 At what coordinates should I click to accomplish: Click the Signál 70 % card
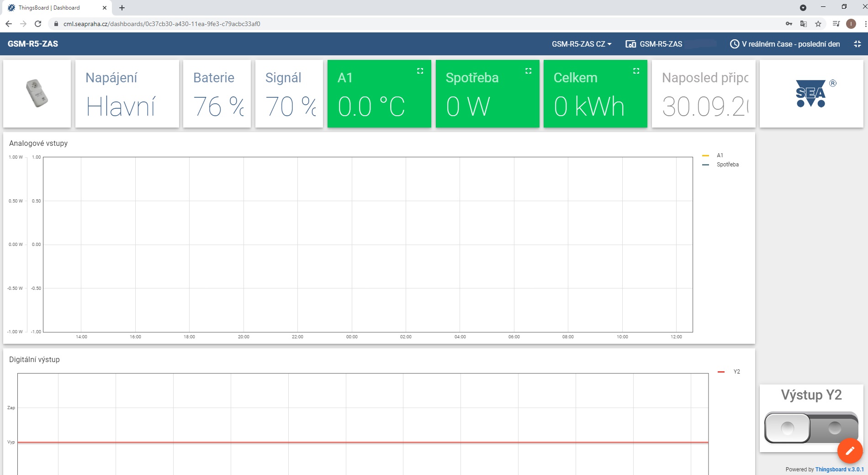pyautogui.click(x=289, y=94)
